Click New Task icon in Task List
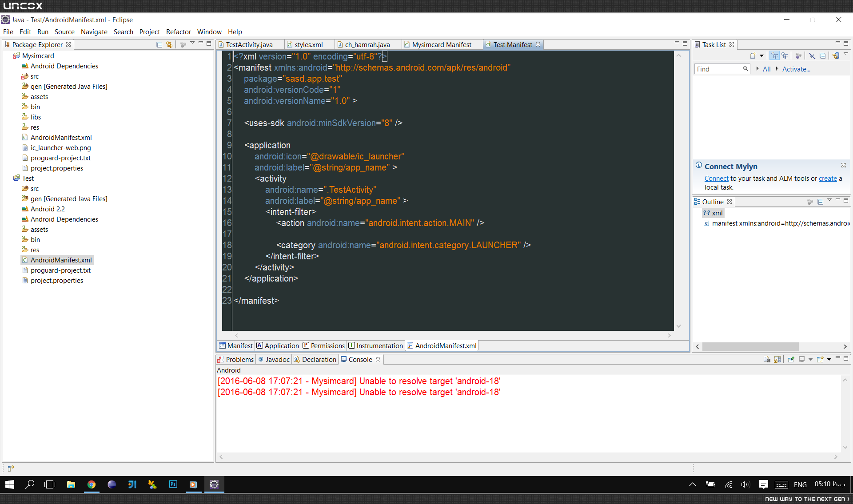 [753, 56]
